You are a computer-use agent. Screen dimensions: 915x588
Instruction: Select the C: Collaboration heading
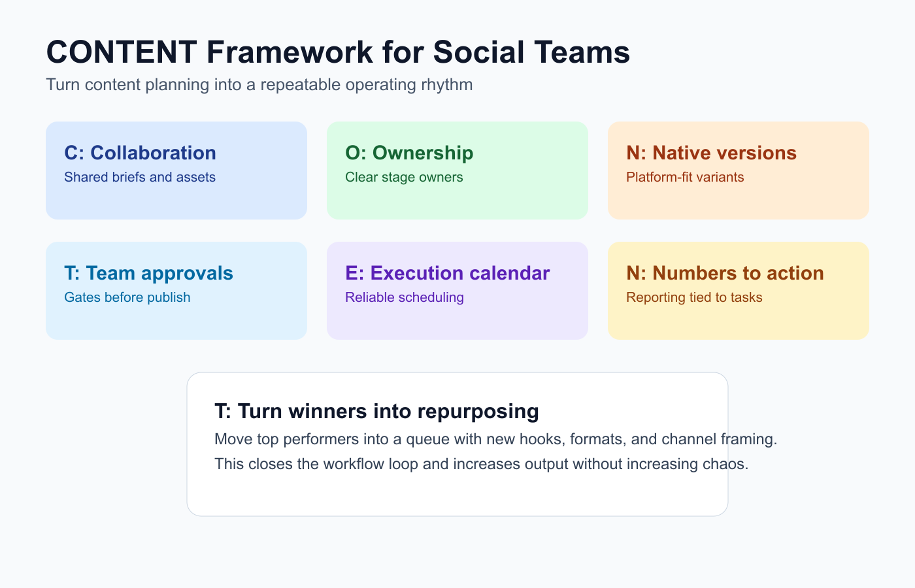[x=140, y=153]
